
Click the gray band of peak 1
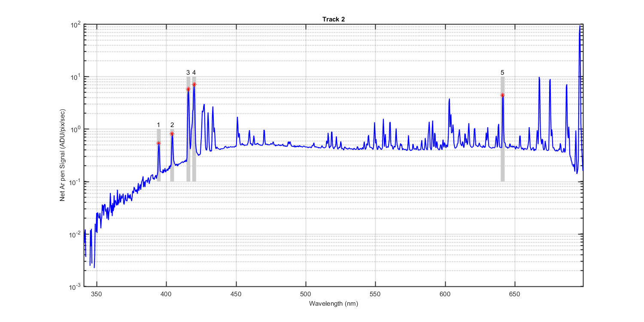tap(158, 155)
